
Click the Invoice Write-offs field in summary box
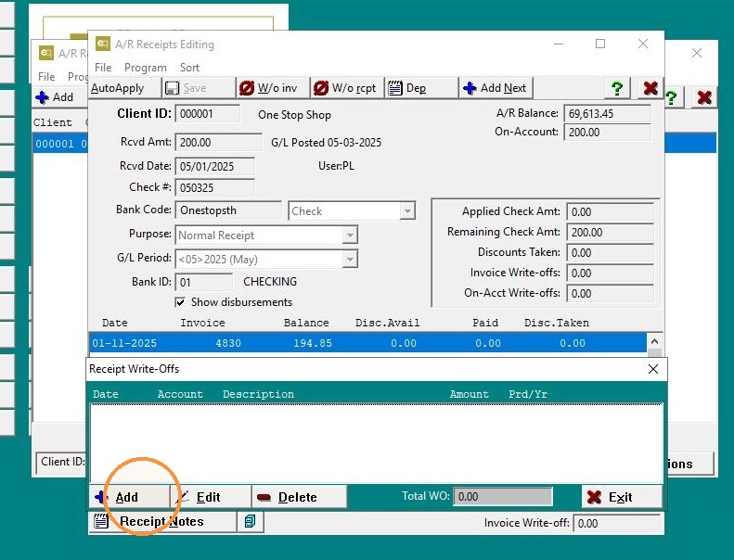(610, 274)
